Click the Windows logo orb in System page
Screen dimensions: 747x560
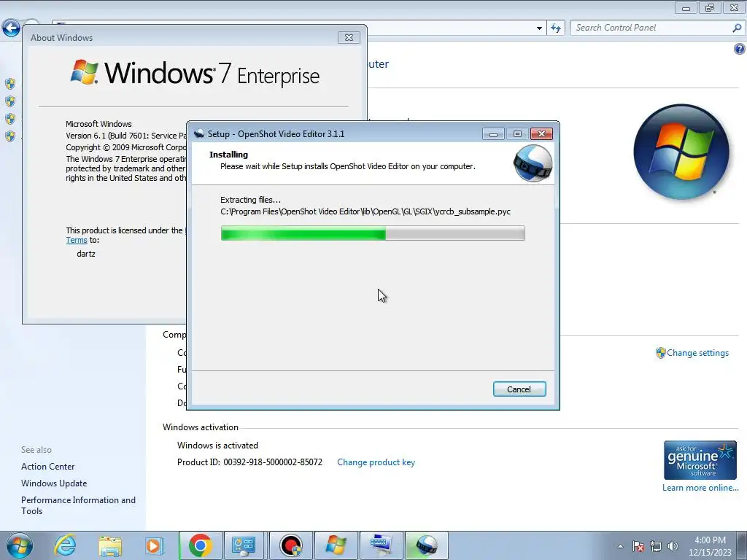681,152
